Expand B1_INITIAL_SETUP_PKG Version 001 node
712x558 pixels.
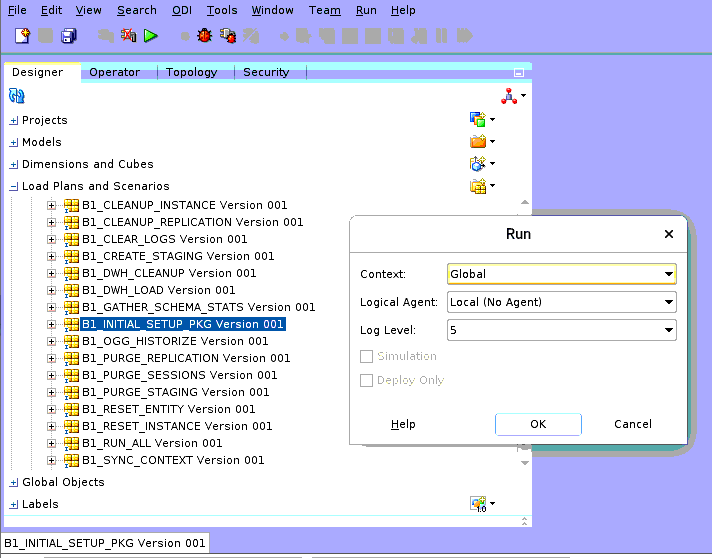[x=51, y=325]
